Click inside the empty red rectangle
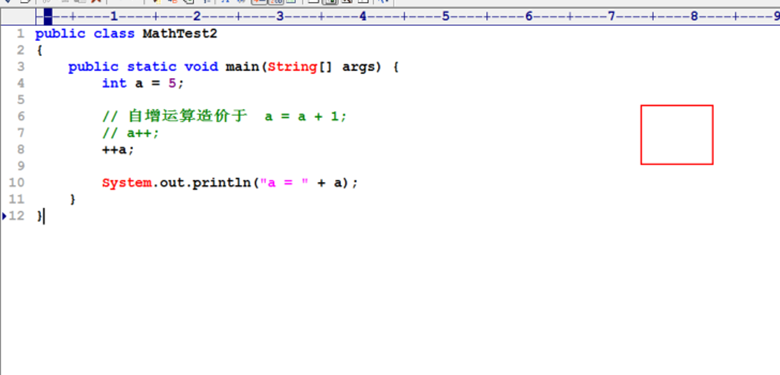 click(x=677, y=134)
